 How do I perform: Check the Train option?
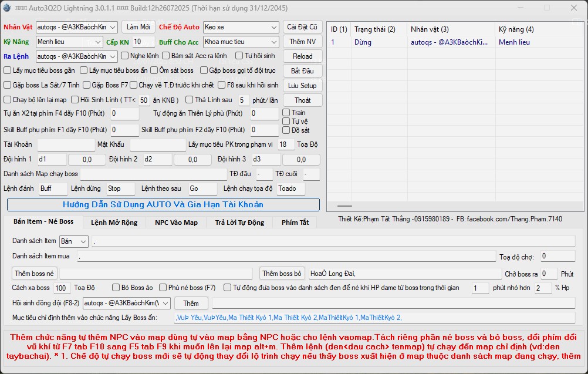pyautogui.click(x=286, y=112)
